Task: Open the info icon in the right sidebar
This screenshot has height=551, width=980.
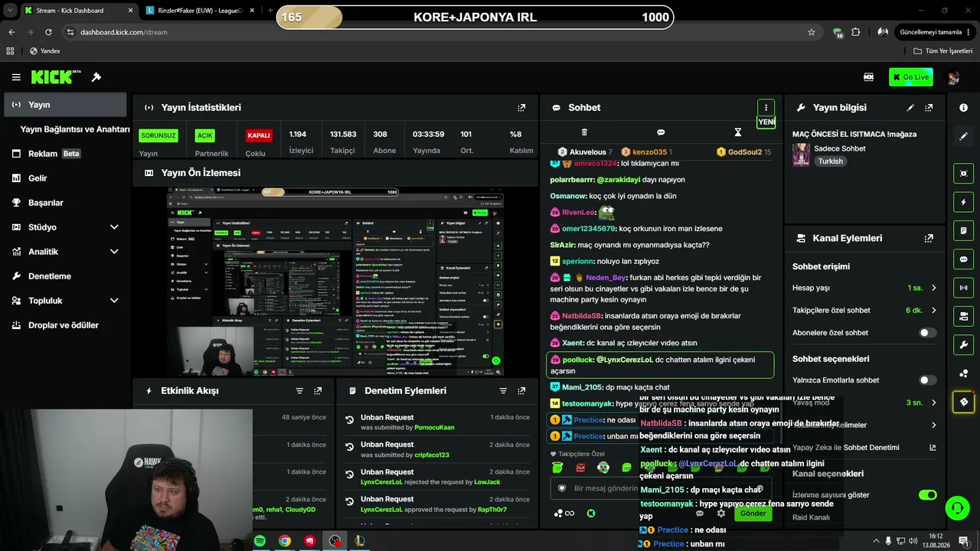Action: [x=964, y=108]
